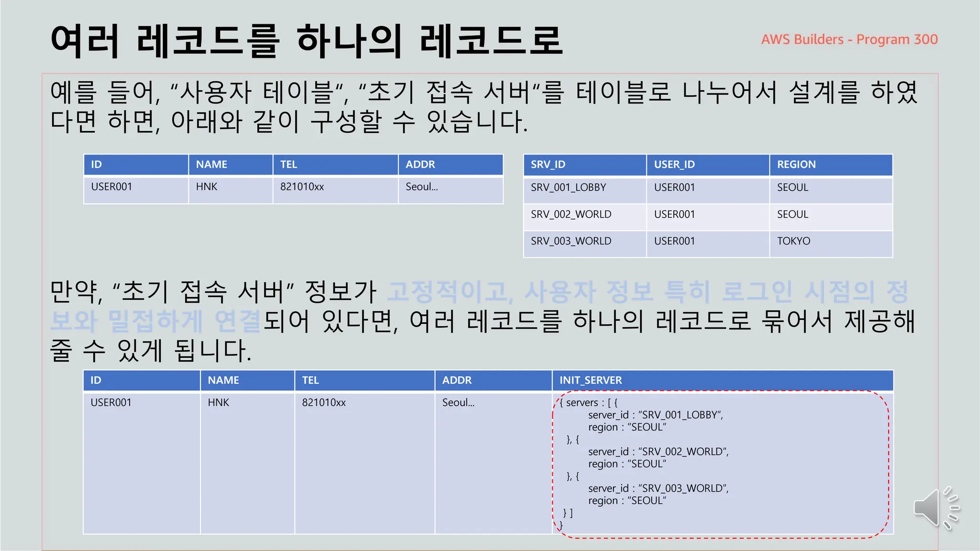The image size is (980, 551).
Task: Click USER001 in the SRV_001_LOBBY row
Action: click(708, 190)
